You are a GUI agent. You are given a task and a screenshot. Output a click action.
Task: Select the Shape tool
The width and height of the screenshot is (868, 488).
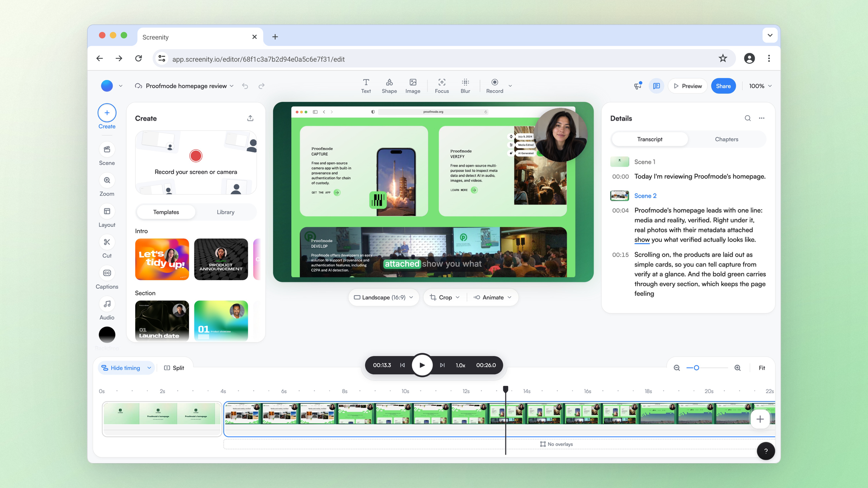[389, 86]
